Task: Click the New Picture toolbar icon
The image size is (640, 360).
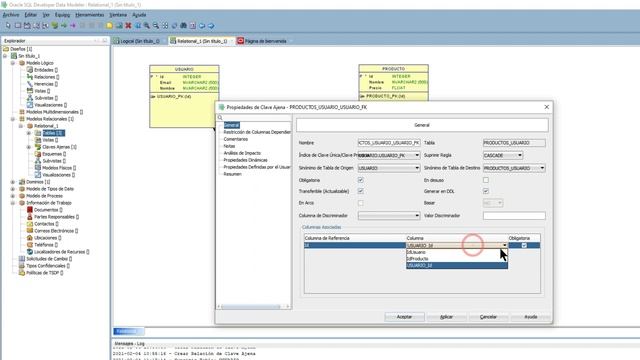Action: tap(119, 25)
